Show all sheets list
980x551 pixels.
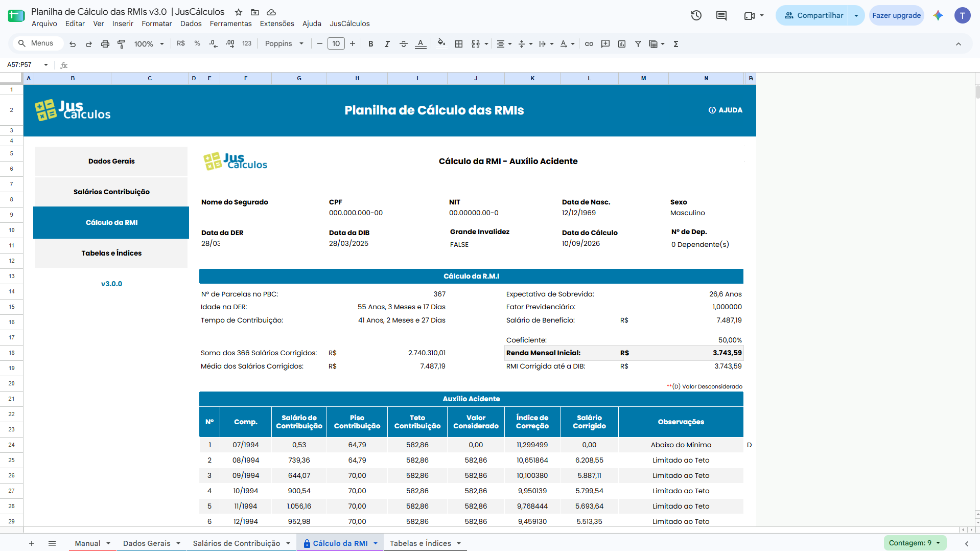coord(52,543)
